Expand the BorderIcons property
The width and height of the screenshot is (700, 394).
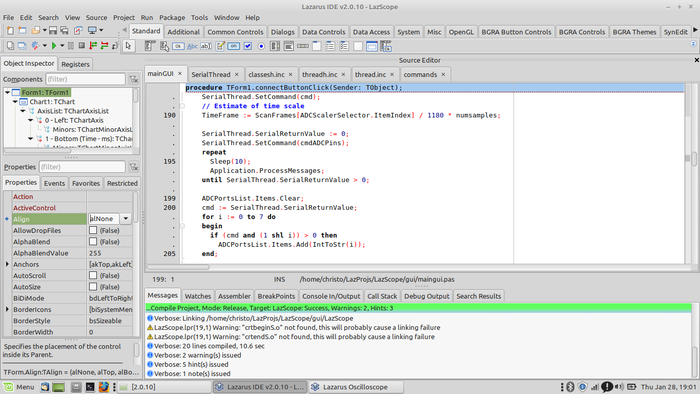tap(7, 309)
